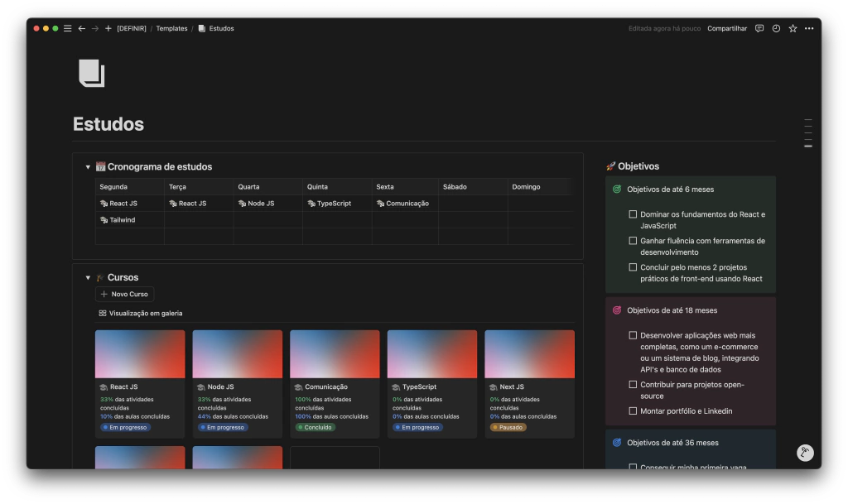The height and width of the screenshot is (504, 848).
Task: Tick 'Contribuir para projetos open-source' checkbox
Action: pos(633,385)
